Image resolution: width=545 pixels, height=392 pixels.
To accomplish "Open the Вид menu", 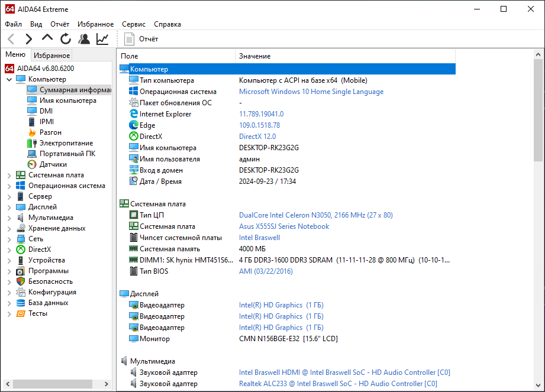I will (36, 24).
